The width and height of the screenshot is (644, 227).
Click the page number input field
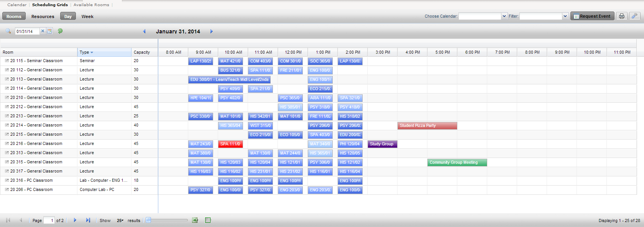click(49, 220)
